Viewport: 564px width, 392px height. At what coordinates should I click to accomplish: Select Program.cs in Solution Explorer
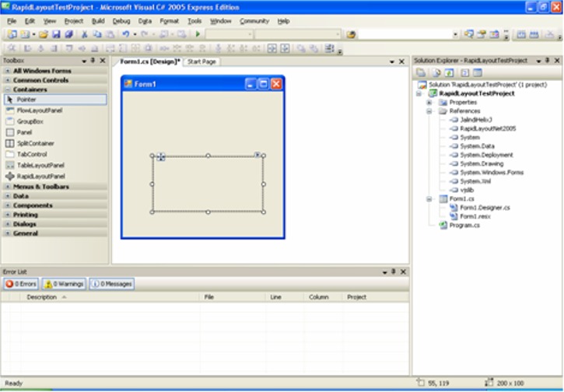464,226
